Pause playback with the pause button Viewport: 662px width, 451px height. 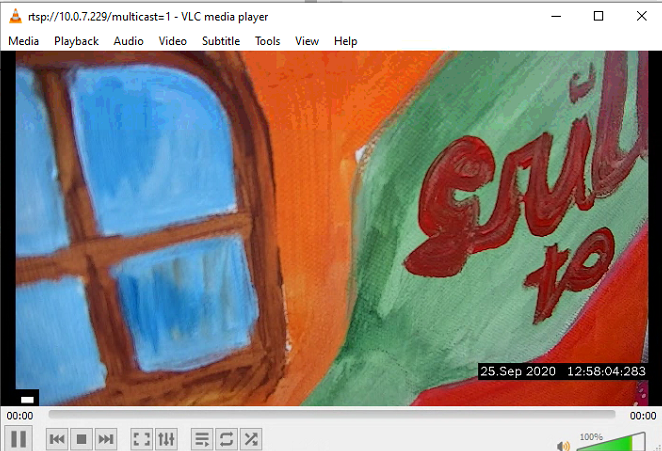click(18, 439)
